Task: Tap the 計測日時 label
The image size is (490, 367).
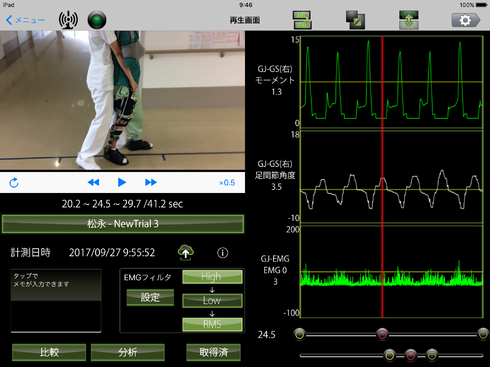Action: pyautogui.click(x=30, y=253)
